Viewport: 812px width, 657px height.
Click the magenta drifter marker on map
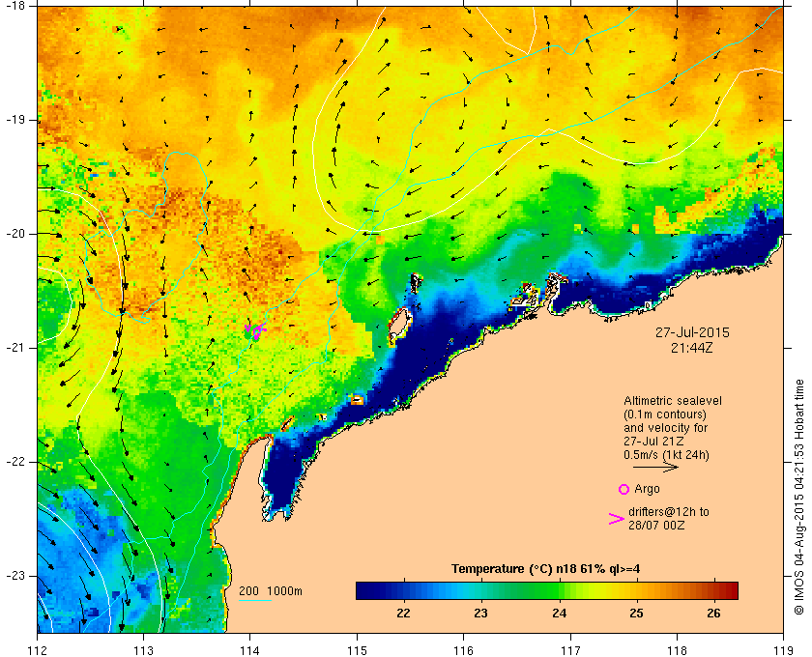click(x=255, y=329)
